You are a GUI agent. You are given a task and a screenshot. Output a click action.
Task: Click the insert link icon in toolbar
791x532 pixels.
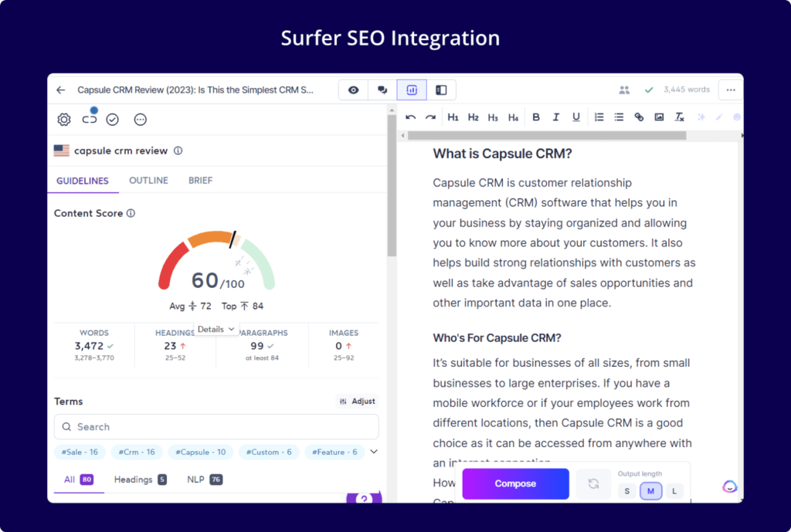(639, 117)
